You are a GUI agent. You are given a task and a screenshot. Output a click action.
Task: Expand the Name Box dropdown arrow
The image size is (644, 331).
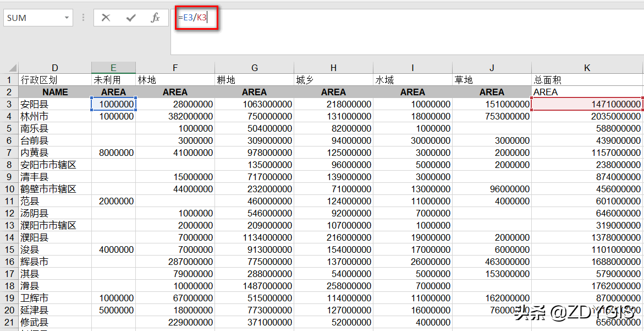click(x=67, y=18)
